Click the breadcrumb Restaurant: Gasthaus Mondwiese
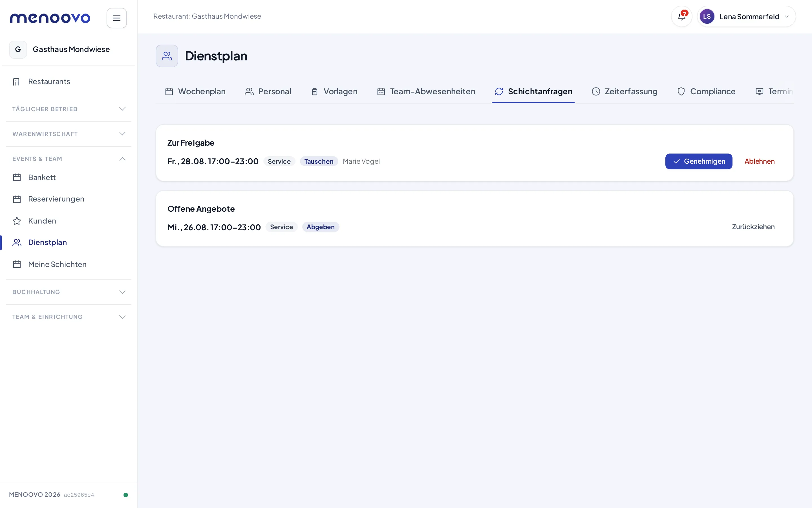 click(207, 16)
